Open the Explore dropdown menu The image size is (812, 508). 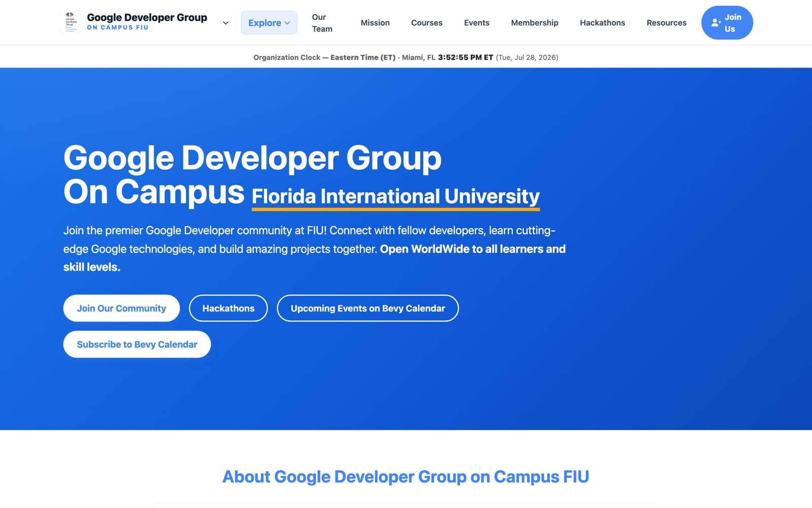[269, 23]
